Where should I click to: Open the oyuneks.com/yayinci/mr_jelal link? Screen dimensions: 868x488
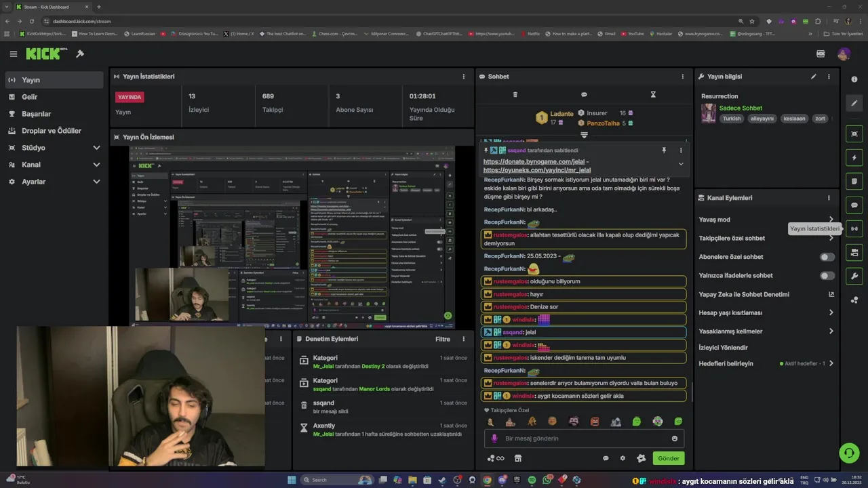pos(537,170)
